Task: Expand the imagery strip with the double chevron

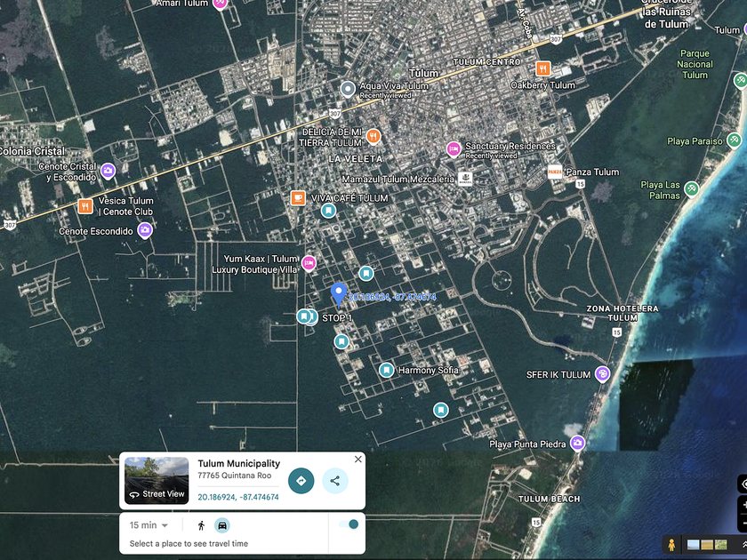Action: [743, 544]
